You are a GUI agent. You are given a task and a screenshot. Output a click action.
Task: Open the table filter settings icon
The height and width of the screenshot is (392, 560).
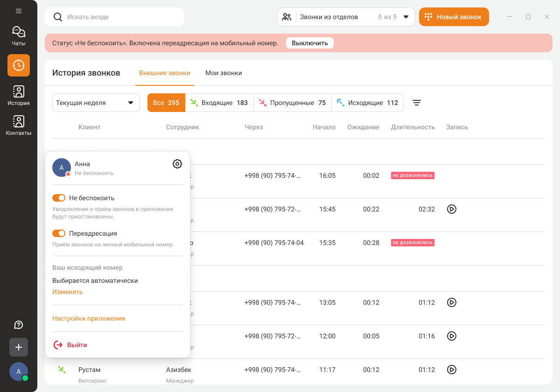[x=417, y=103]
